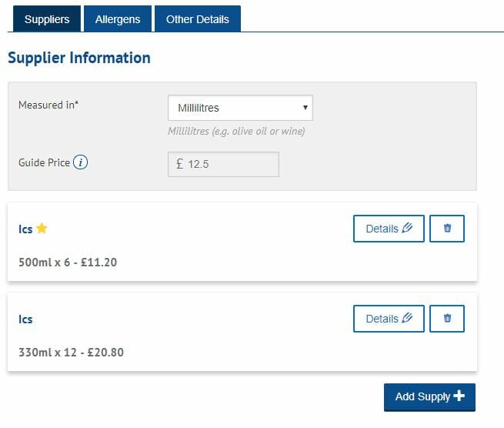Click the 330ml x 12 - £20.80 text

tap(71, 353)
